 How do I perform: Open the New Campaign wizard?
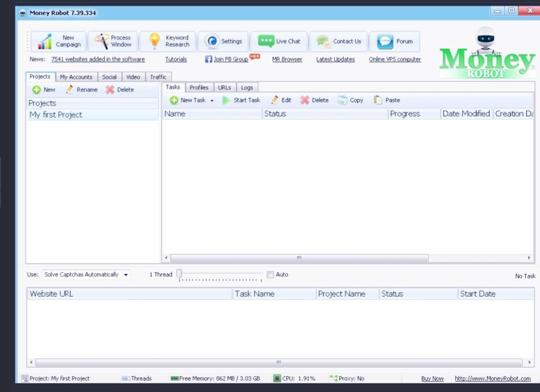58,41
